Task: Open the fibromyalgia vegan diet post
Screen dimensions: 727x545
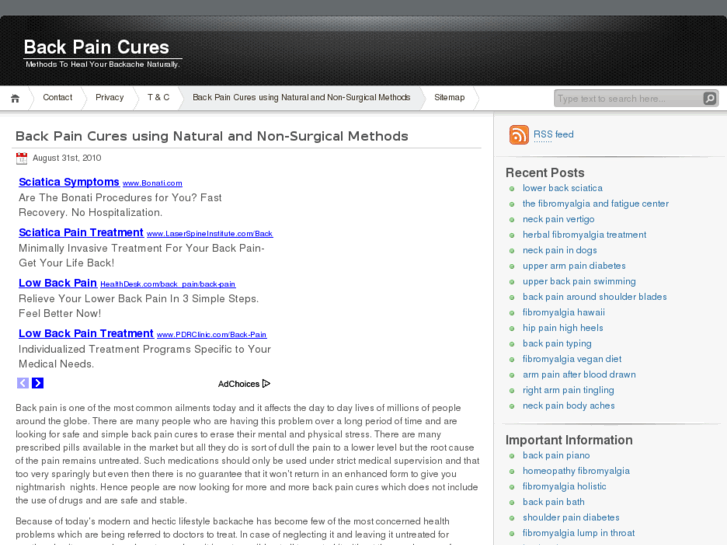Action: [x=572, y=359]
